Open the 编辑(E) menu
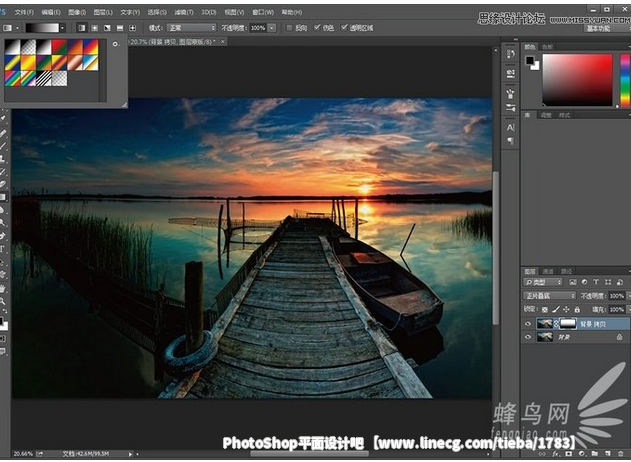The width and height of the screenshot is (631, 462). (x=51, y=12)
